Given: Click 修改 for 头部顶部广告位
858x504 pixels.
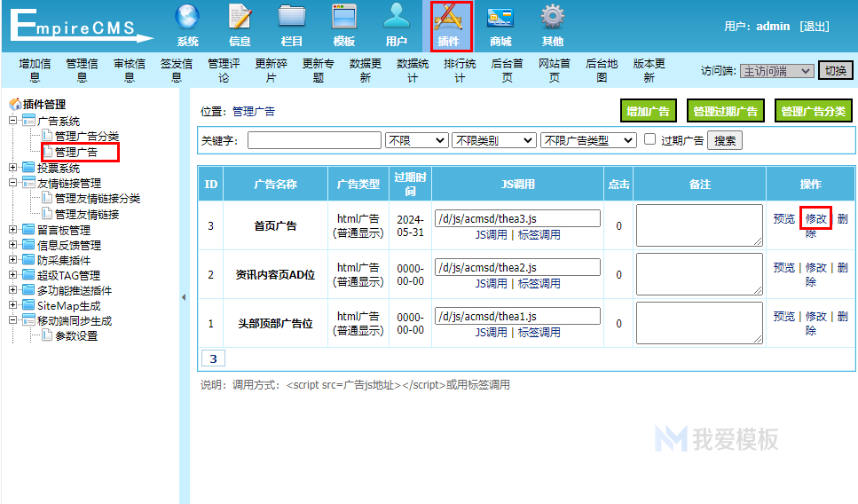Looking at the screenshot, I should click(x=816, y=316).
